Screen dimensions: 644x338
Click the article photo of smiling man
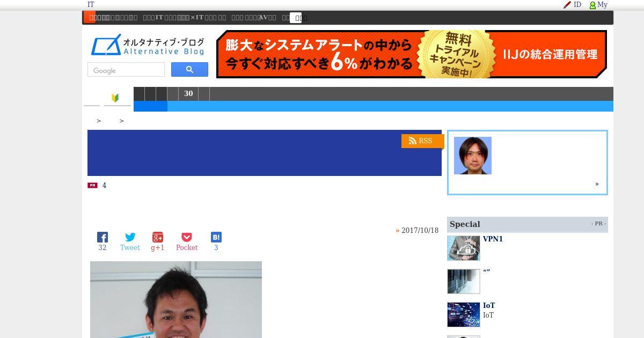(x=176, y=299)
